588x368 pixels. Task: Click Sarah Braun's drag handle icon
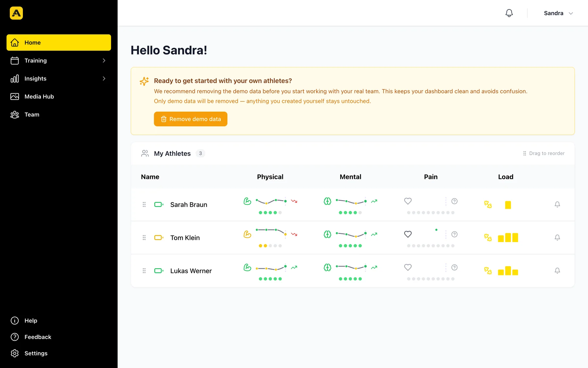pos(144,204)
